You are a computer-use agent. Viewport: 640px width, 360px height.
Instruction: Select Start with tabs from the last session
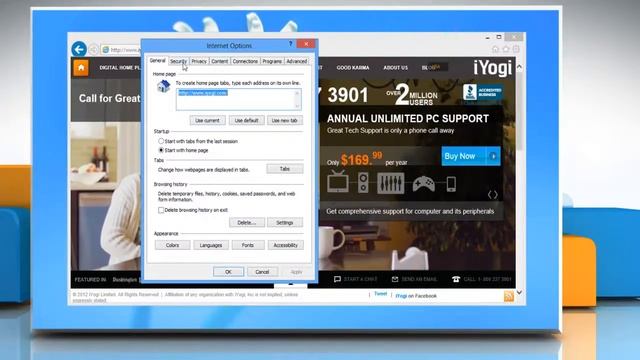tap(161, 141)
